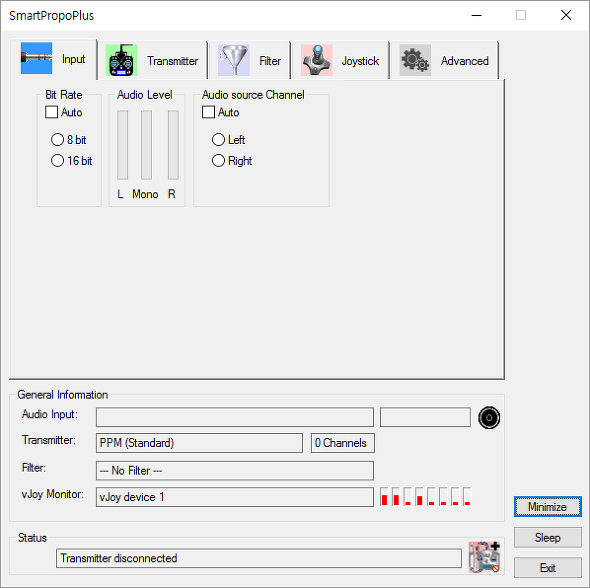
Task: Click the joystick icon on Joystick tab
Action: pos(316,60)
